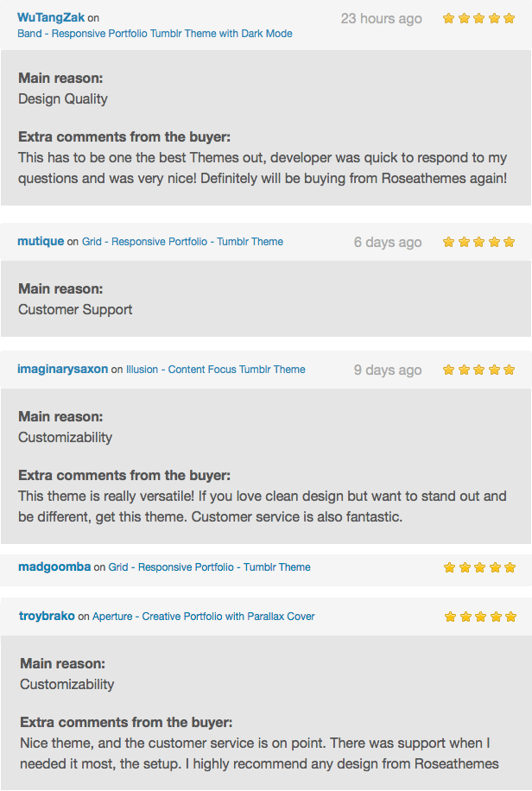Visit mutique's profile page
The width and height of the screenshot is (532, 791).
40,242
